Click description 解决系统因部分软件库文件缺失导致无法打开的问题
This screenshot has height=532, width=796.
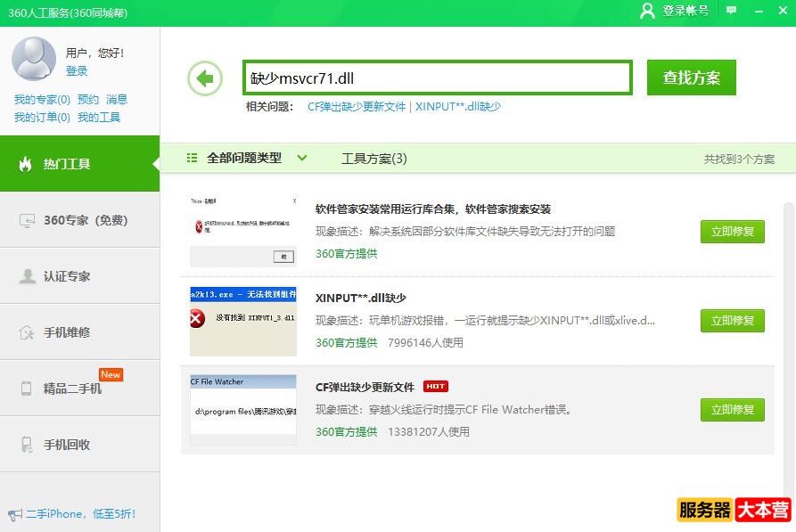pos(492,232)
